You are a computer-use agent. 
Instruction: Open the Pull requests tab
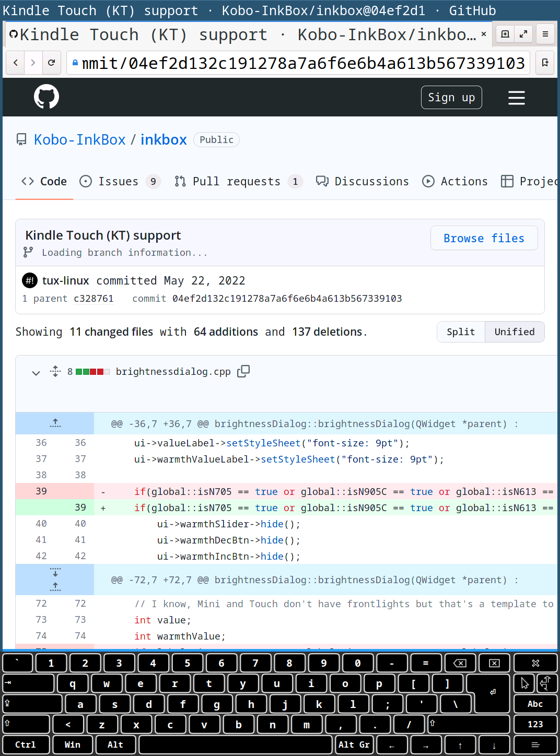click(236, 181)
